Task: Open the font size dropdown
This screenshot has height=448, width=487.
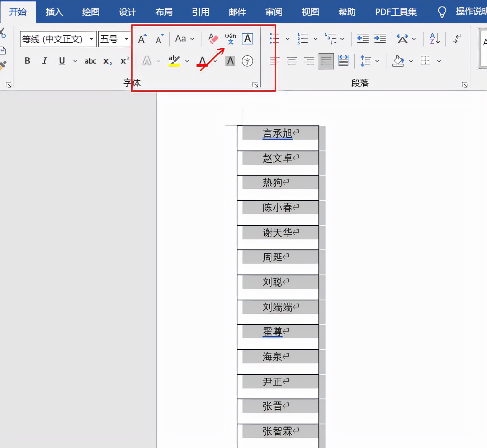Action: pyautogui.click(x=126, y=39)
